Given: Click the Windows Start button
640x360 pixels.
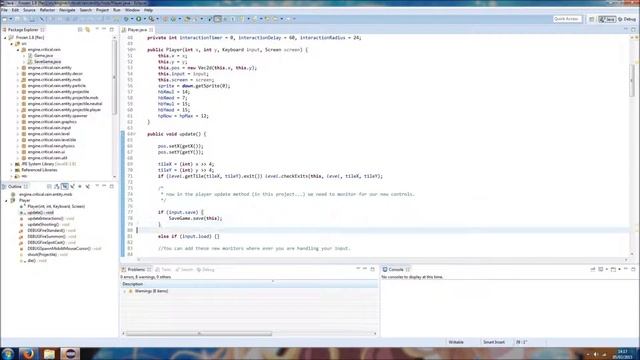Looking at the screenshot, I should 7,354.
